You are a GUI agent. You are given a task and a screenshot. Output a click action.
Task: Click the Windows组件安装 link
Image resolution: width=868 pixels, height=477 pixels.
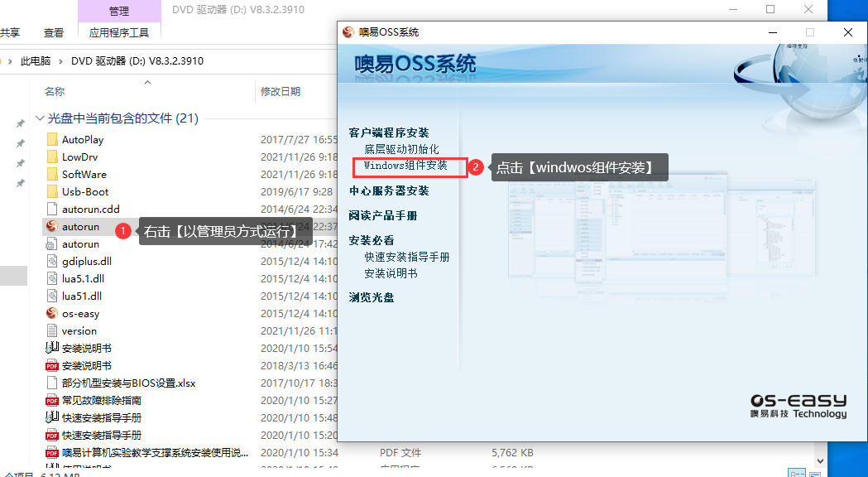(x=405, y=166)
